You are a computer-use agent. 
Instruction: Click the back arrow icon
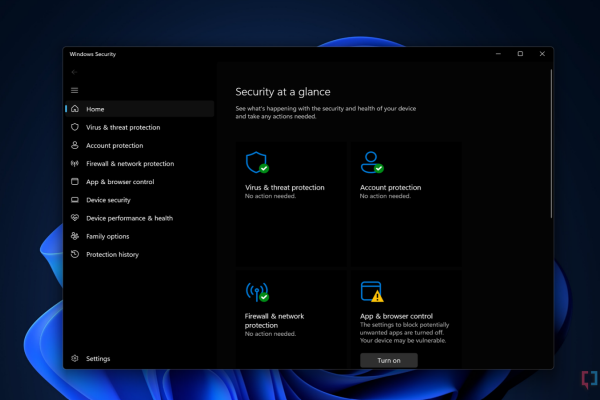click(x=74, y=72)
